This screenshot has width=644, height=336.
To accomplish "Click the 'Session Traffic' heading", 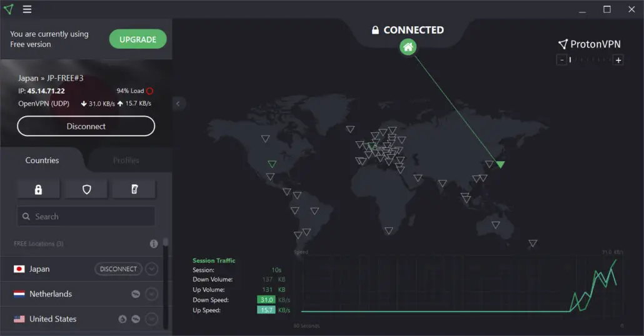I will click(214, 260).
